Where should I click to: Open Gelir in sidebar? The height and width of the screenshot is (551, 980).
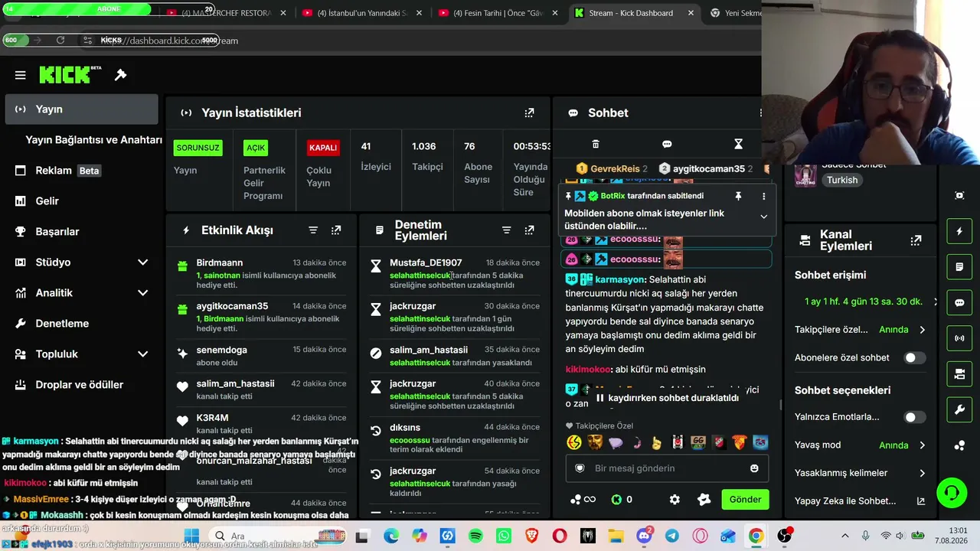point(81,201)
